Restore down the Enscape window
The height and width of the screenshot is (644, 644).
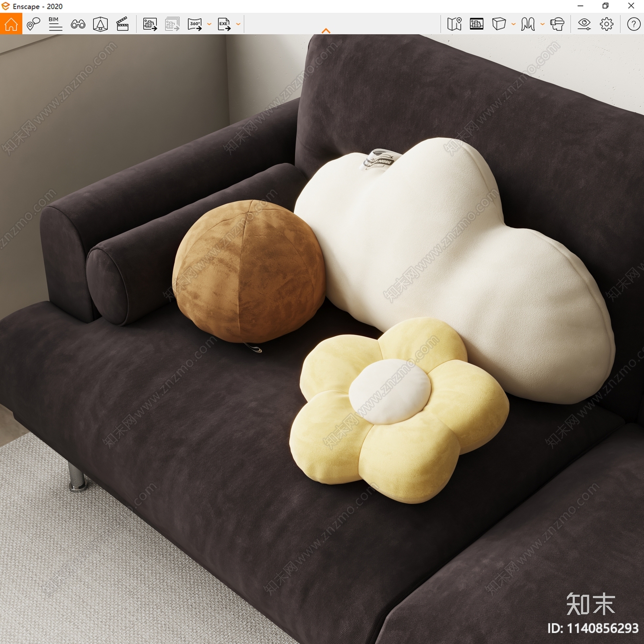point(605,6)
